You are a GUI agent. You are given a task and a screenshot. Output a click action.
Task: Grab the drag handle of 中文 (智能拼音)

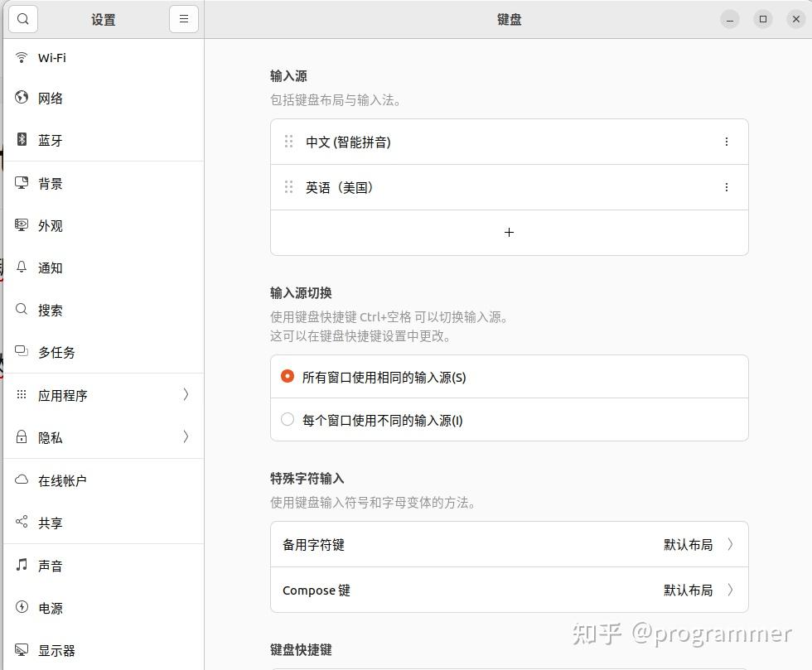pos(288,142)
